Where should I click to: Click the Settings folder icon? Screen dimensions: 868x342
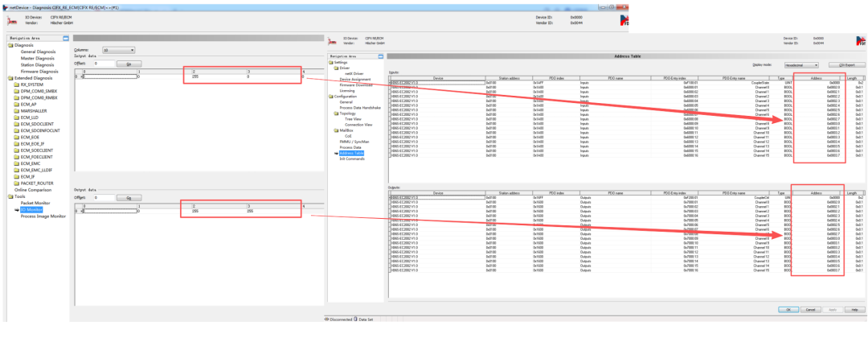point(331,63)
